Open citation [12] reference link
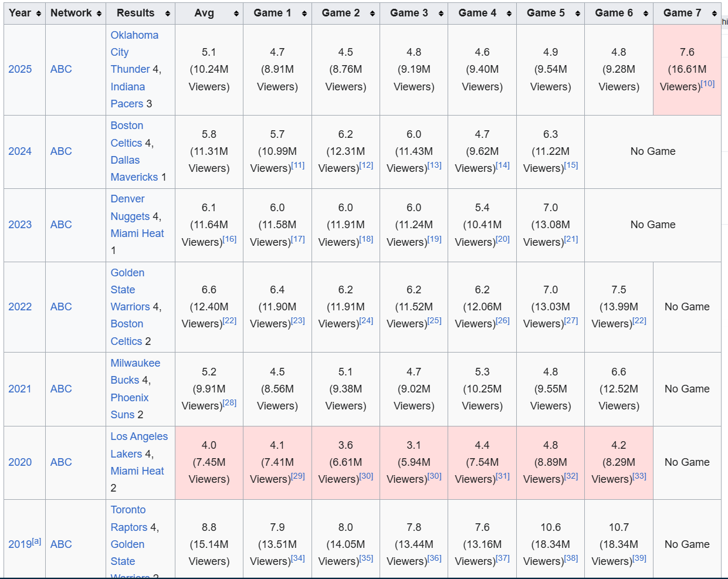 tap(367, 165)
